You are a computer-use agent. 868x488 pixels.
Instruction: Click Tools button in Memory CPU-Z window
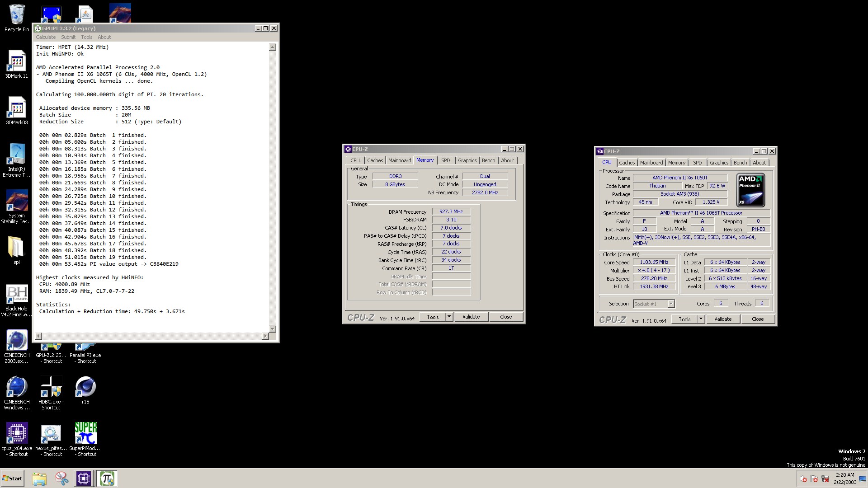coord(433,317)
